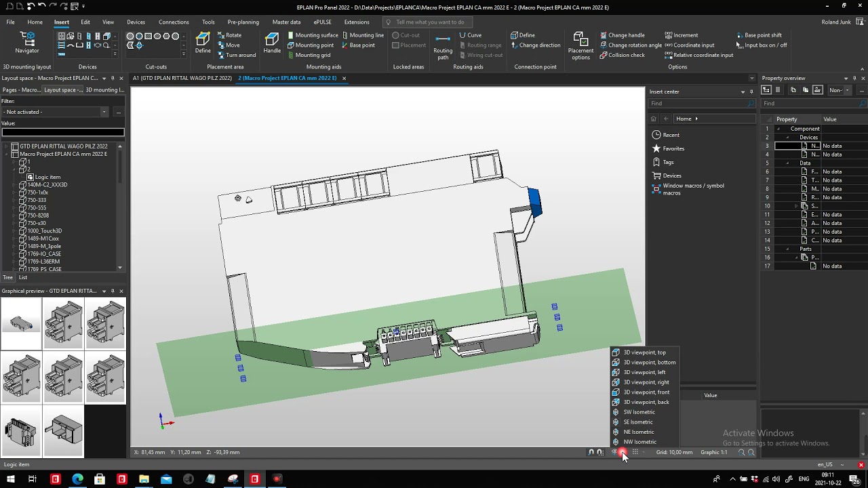Open Microsoft Edge from the taskbar
Image resolution: width=868 pixels, height=488 pixels.
click(77, 479)
